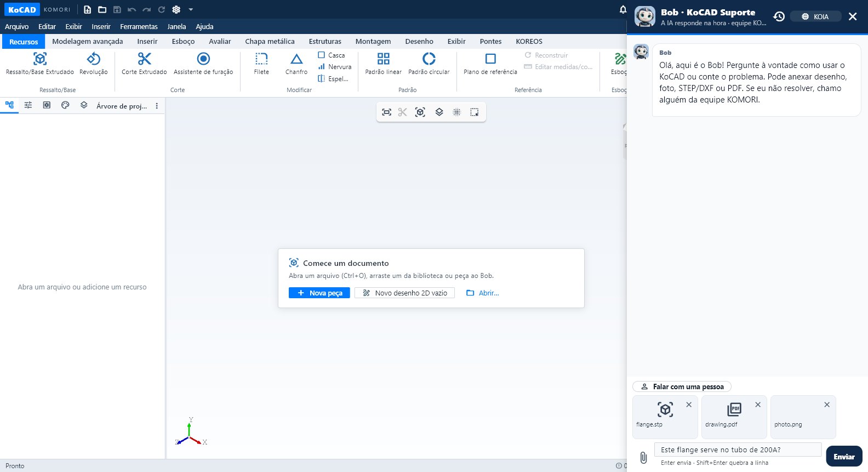
Task: Select the Padrão linear tool
Action: pyautogui.click(x=384, y=64)
